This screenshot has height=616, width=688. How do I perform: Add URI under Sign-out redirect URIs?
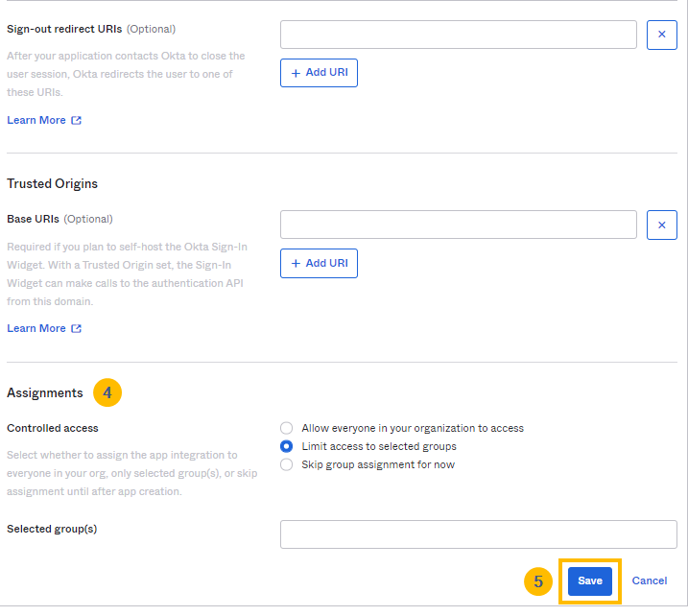(319, 73)
